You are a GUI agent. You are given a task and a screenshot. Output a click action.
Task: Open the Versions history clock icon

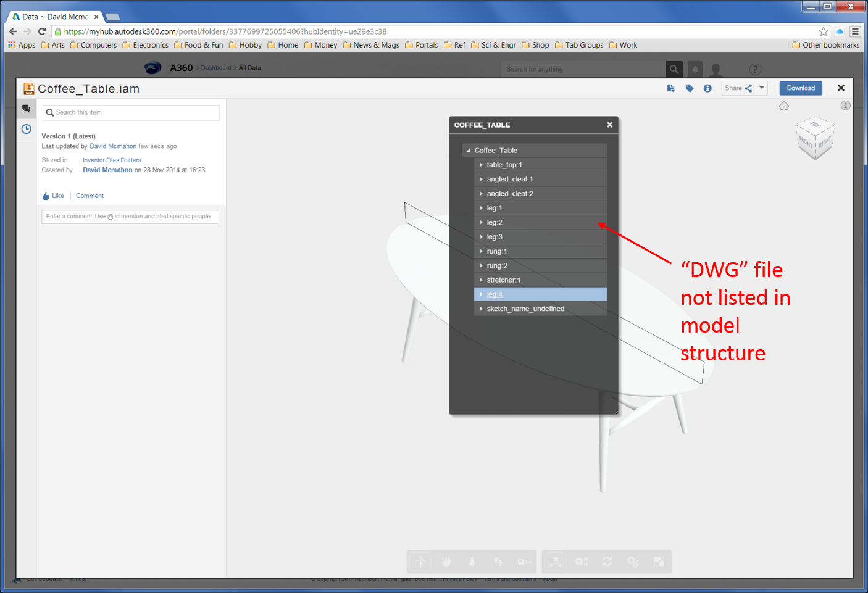(x=26, y=129)
